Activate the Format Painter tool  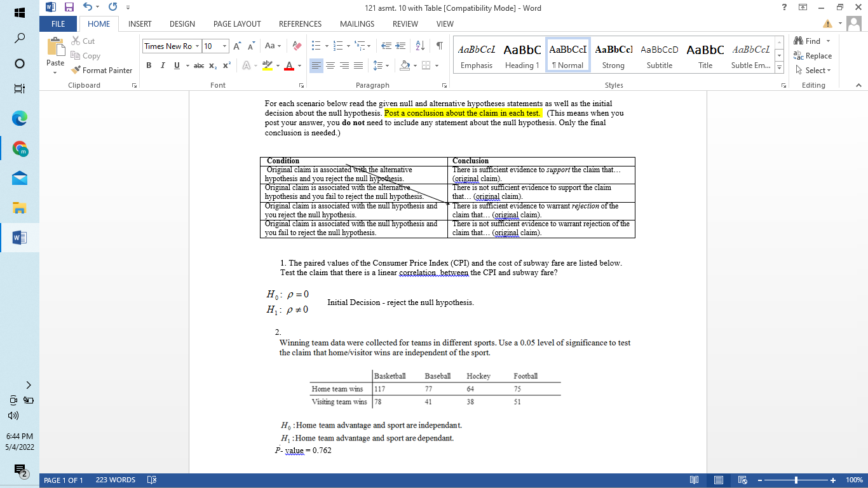(x=102, y=71)
